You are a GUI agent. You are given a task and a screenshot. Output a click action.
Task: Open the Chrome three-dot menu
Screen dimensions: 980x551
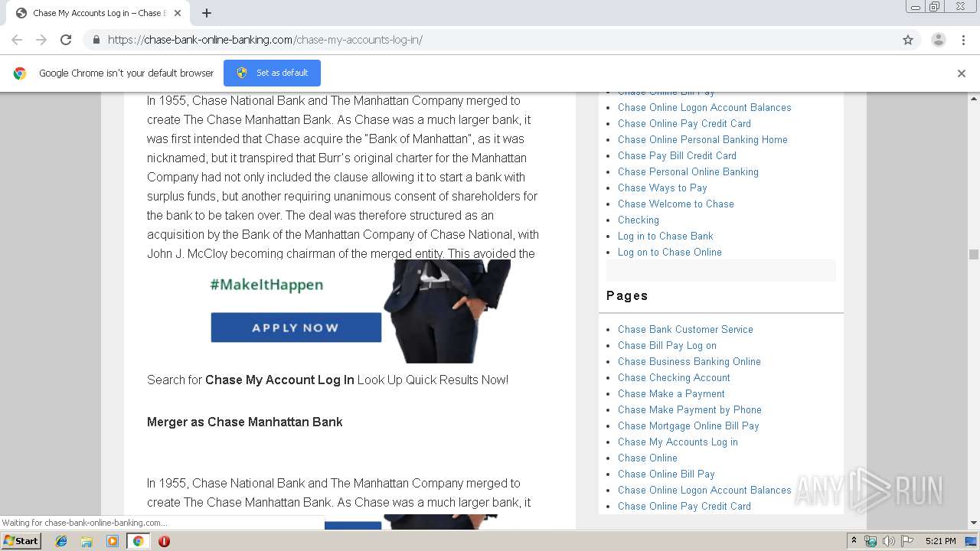pos(964,40)
